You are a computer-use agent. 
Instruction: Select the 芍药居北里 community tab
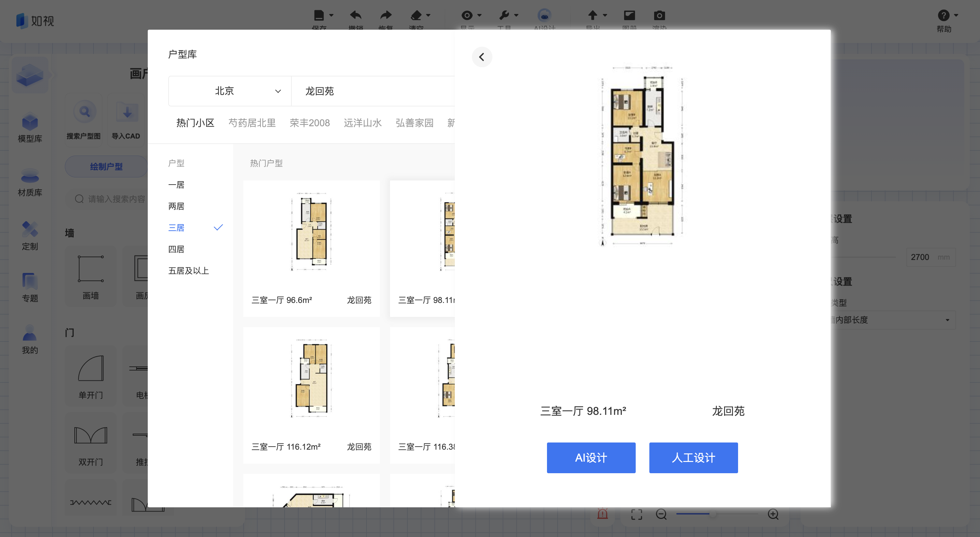(252, 123)
